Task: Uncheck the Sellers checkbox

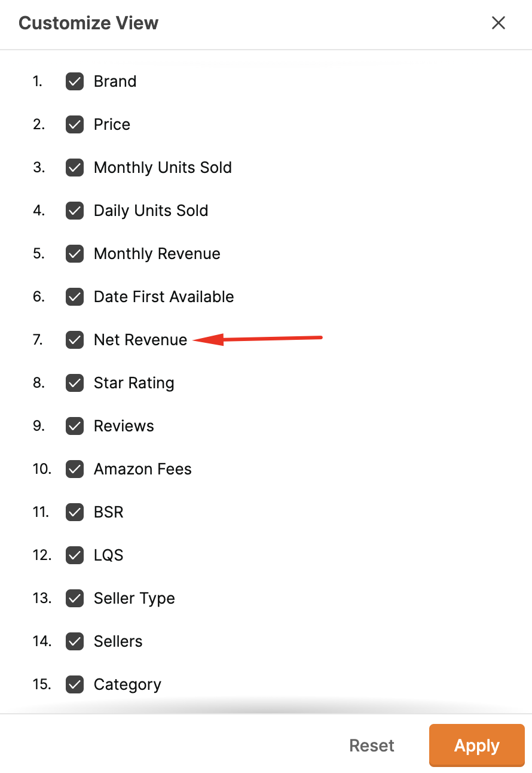Action: point(75,641)
